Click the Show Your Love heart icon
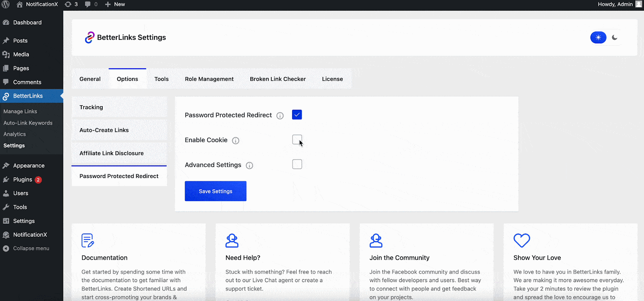644x301 pixels. (521, 240)
